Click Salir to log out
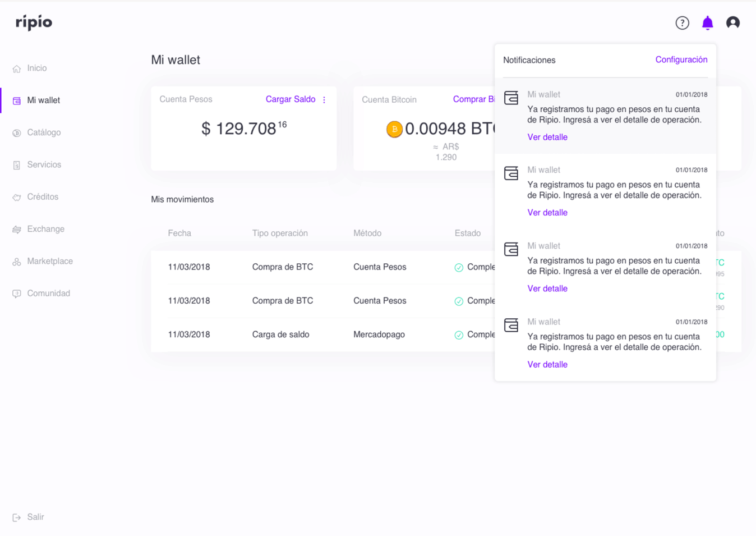 click(x=35, y=517)
